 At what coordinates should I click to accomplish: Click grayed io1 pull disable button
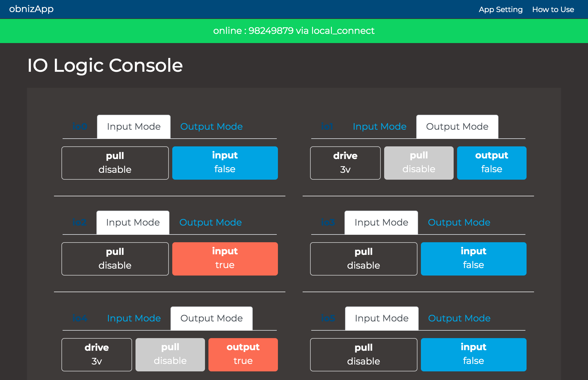pos(419,163)
